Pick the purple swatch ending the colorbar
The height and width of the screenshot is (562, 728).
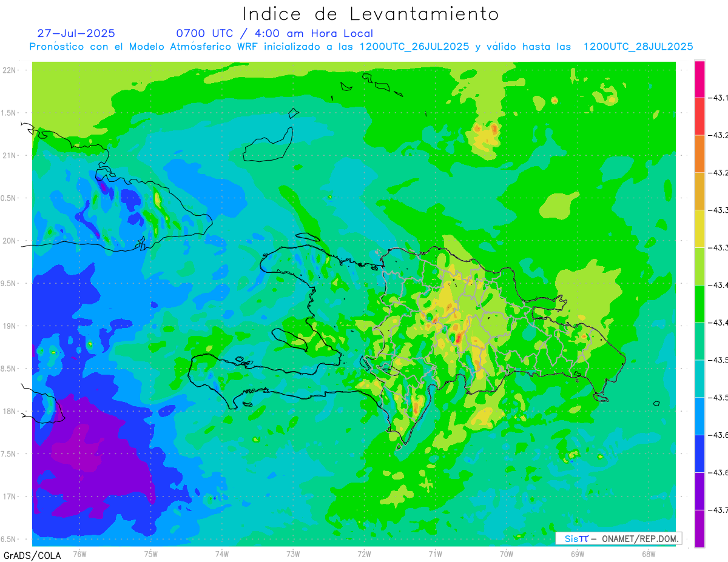[x=699, y=529]
